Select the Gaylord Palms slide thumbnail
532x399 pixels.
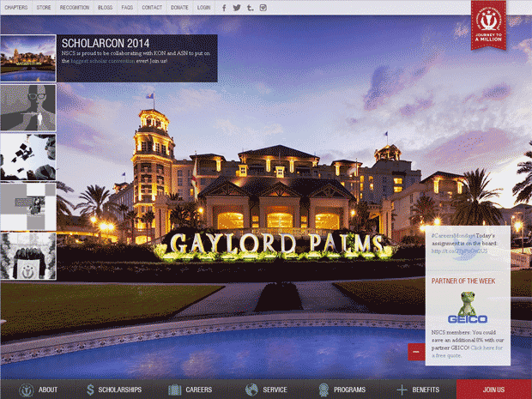[x=28, y=58]
